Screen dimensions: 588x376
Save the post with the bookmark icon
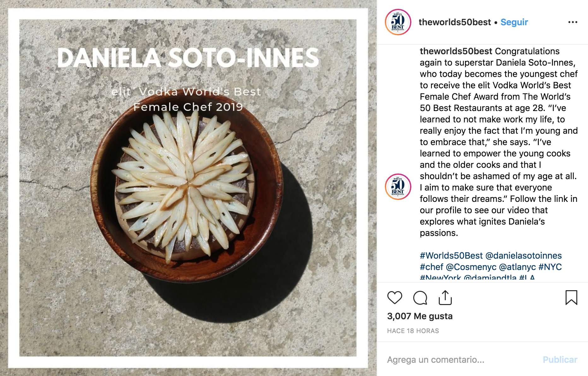(571, 297)
